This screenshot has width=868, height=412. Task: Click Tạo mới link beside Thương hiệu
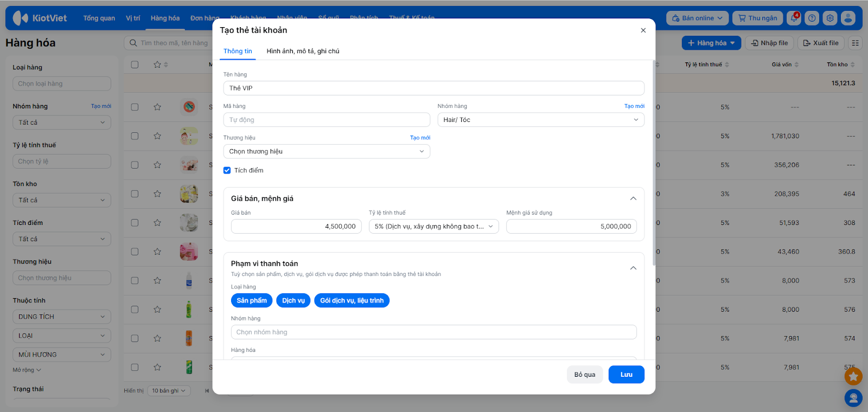coord(420,138)
